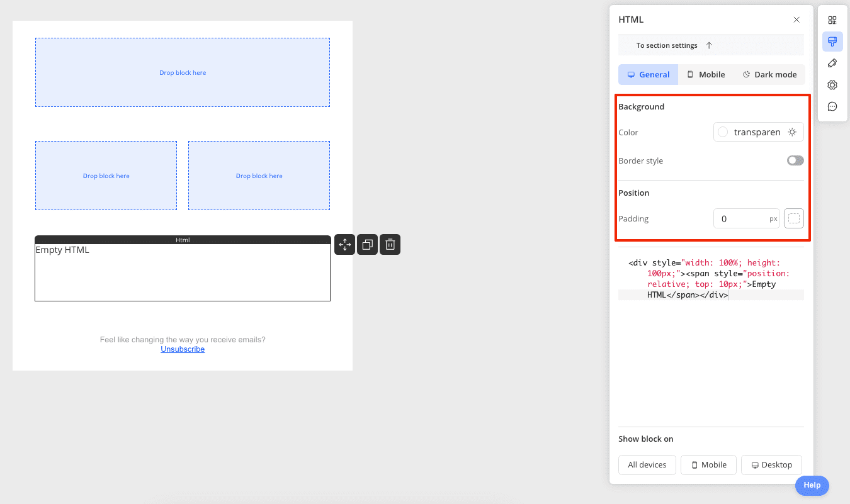Show block on Desktop only
This screenshot has height=504, width=850.
point(771,465)
